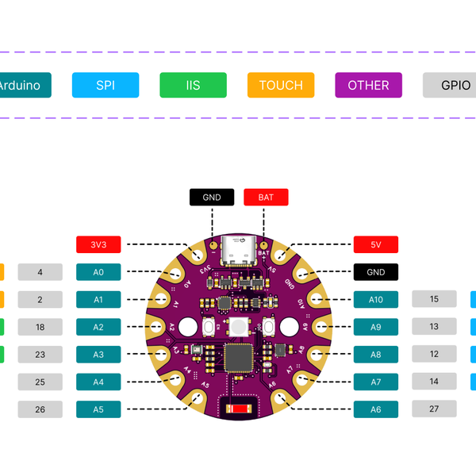This screenshot has width=476, height=476.
Task: Select the red 3V3 pin label
Action: pyautogui.click(x=98, y=244)
